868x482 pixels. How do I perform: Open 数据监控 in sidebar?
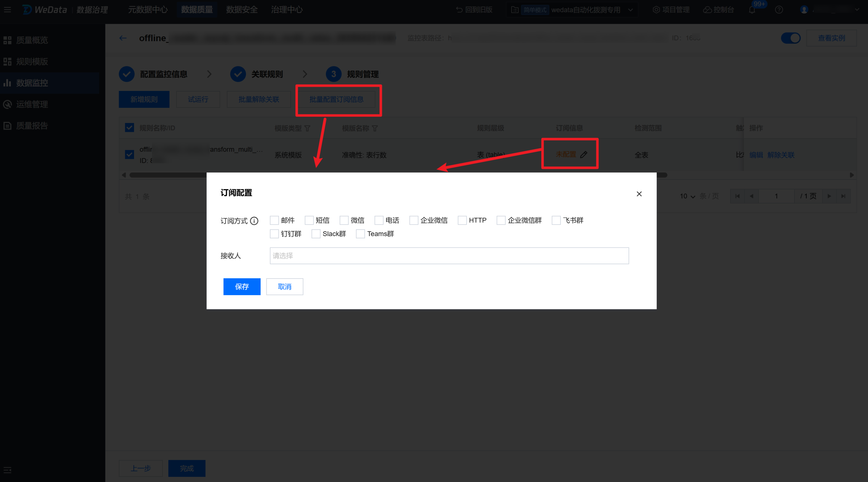pyautogui.click(x=50, y=83)
